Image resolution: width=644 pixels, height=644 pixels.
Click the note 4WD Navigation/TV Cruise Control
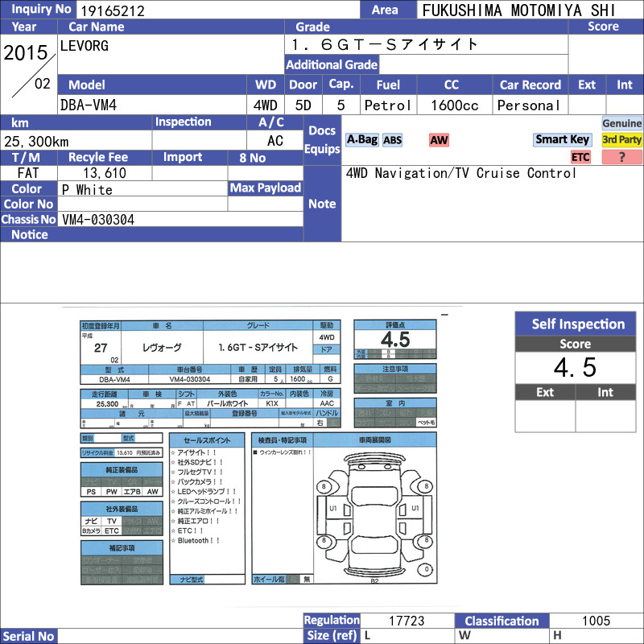460,173
